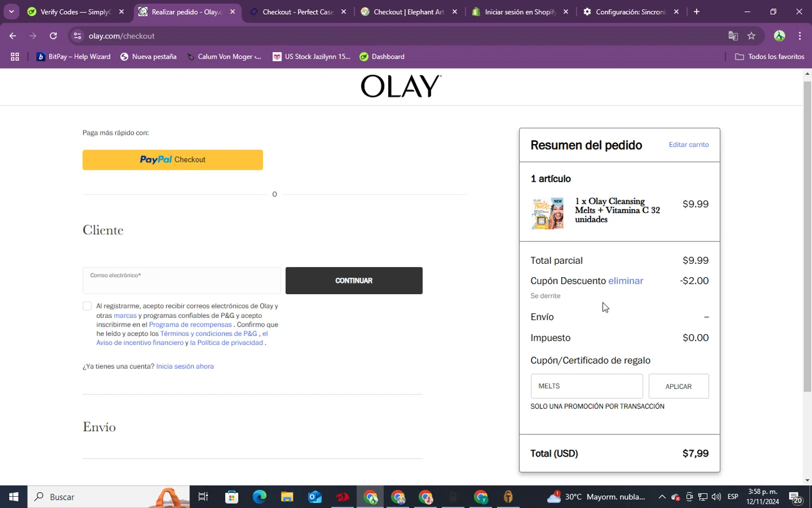
Task: Open Outlook from taskbar
Action: click(x=315, y=497)
